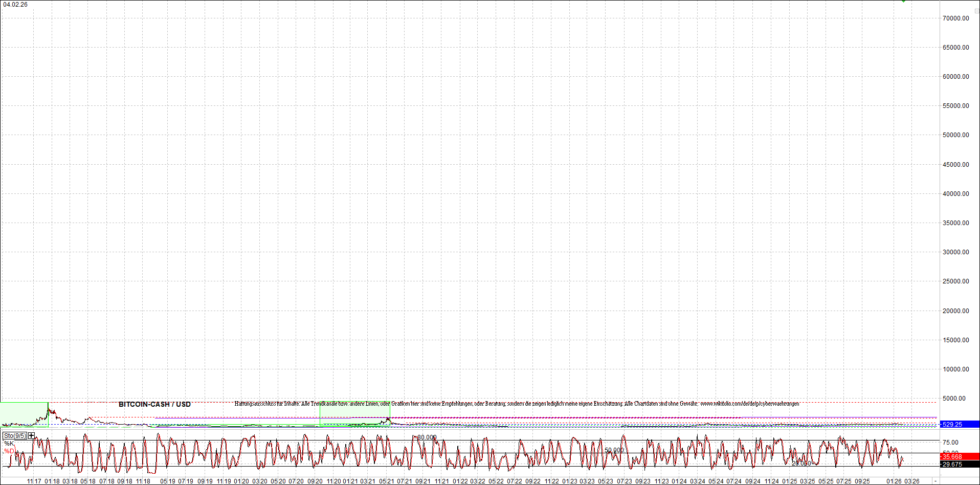Click the BITCOIN-CASH / USD title
This screenshot has width=980, height=485.
pos(154,404)
